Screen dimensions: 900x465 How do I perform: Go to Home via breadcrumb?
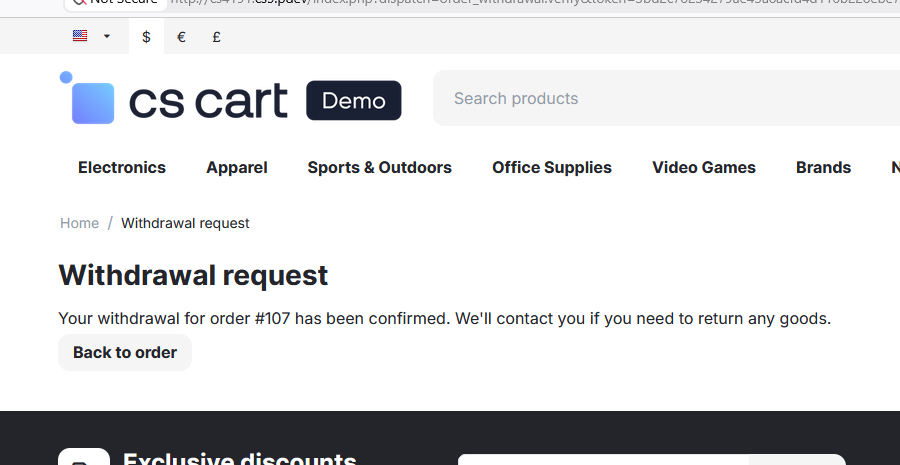79,223
